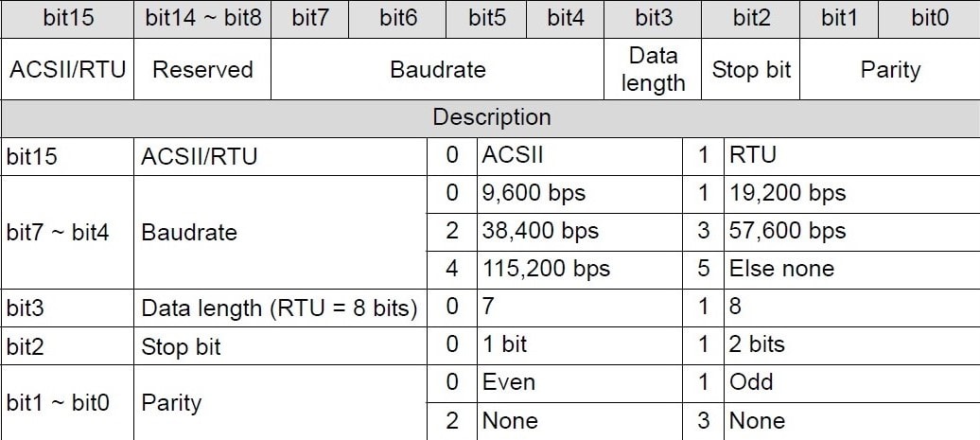Click the Data length header cell
Viewport: 980px width, 440px height.
[x=653, y=69]
